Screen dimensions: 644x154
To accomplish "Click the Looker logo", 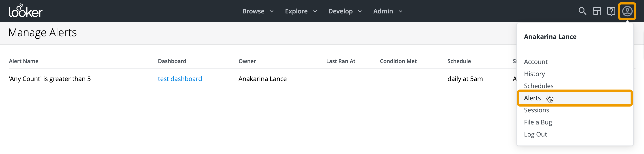I will coord(26,11).
